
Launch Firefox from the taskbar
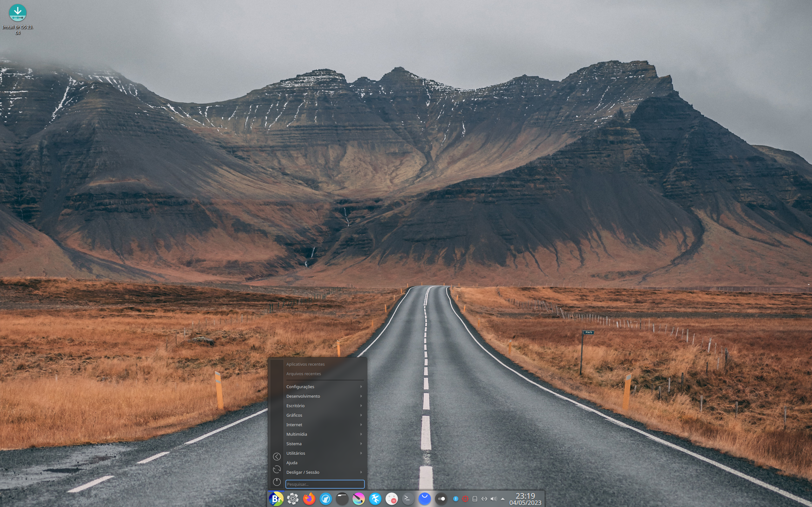309,499
